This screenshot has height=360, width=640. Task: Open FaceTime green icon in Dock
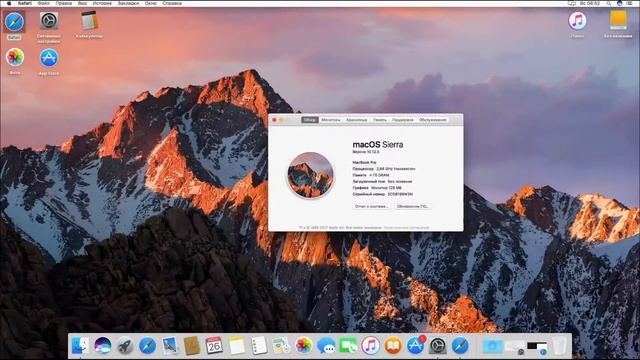[348, 346]
